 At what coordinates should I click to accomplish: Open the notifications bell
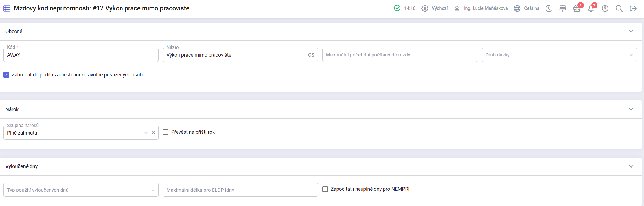(x=591, y=8)
